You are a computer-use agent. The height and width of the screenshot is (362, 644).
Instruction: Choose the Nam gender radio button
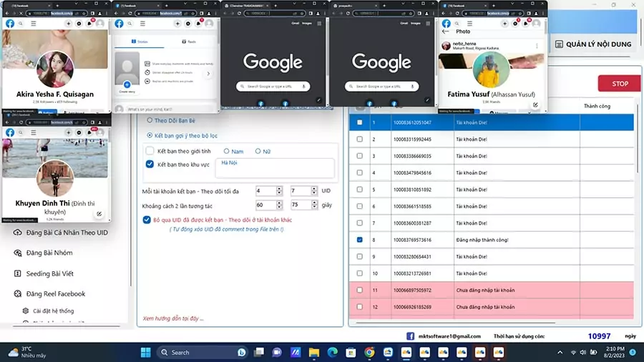point(226,151)
